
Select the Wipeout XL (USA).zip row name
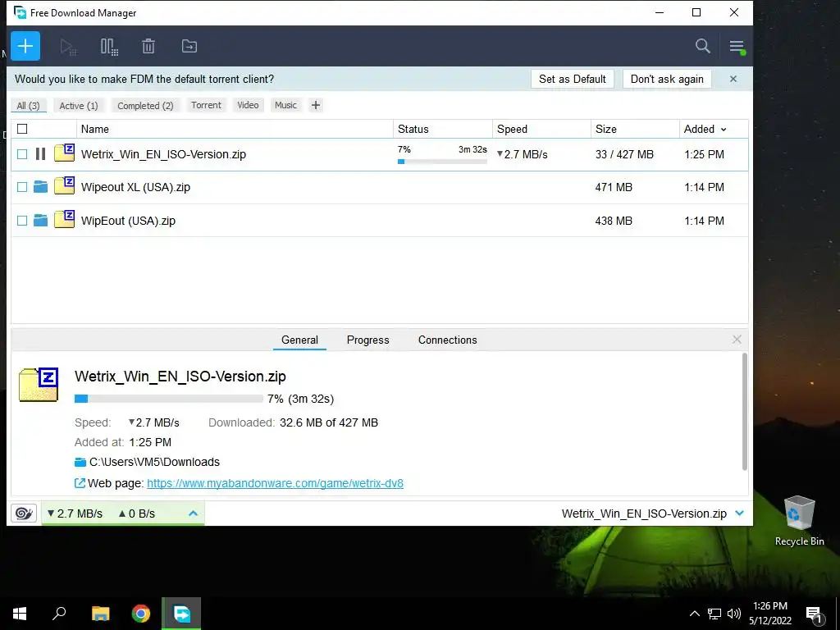(135, 187)
